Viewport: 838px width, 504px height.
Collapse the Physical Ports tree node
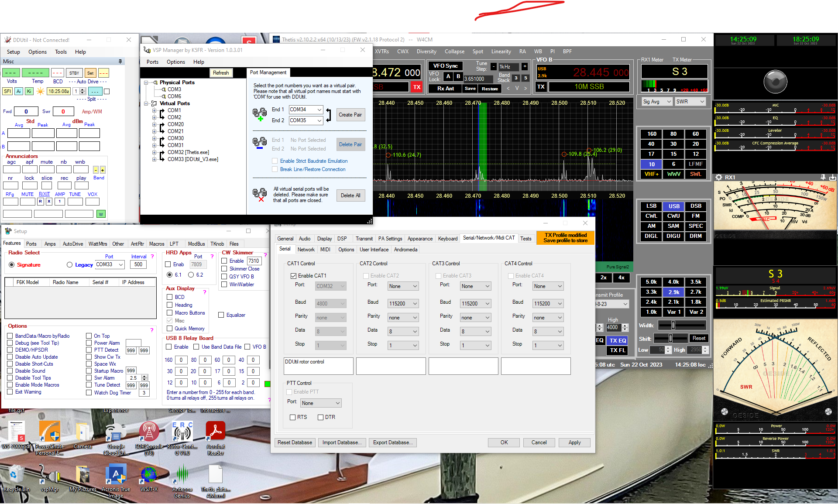146,82
